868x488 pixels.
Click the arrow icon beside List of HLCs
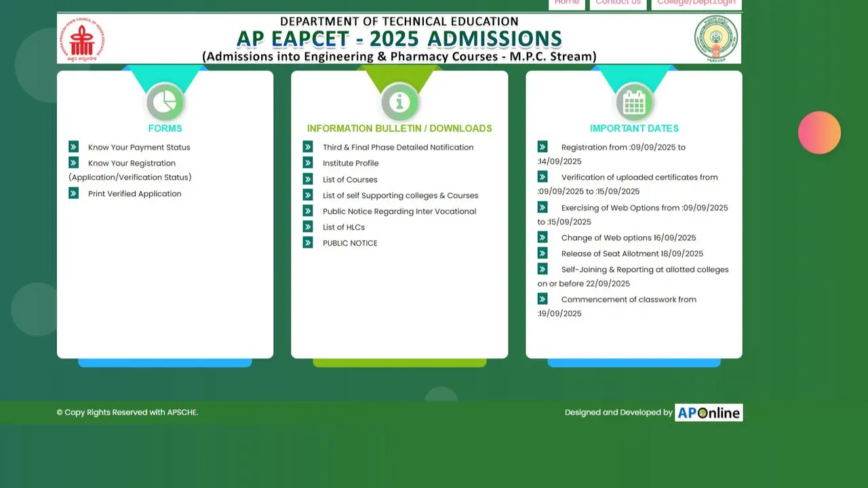click(x=309, y=227)
